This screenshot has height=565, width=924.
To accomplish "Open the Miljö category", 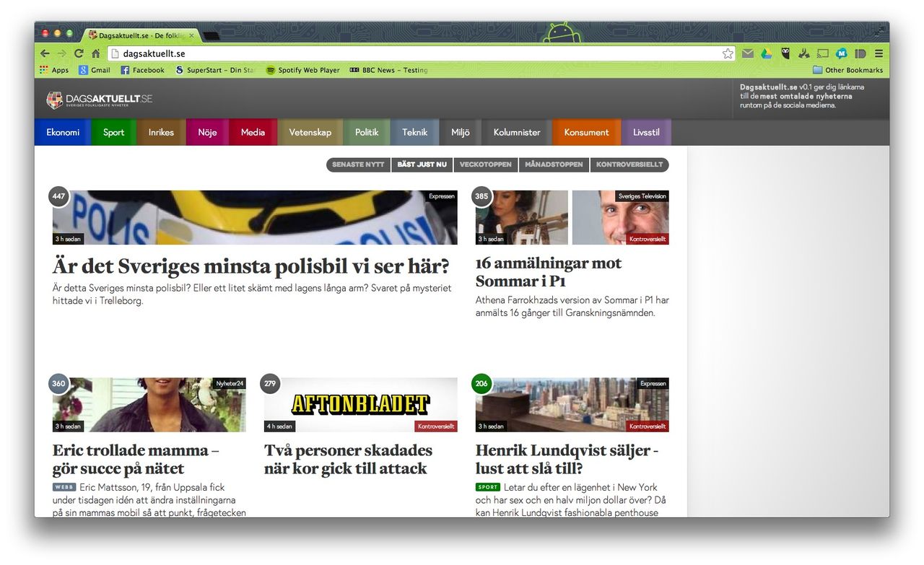I will click(x=461, y=133).
